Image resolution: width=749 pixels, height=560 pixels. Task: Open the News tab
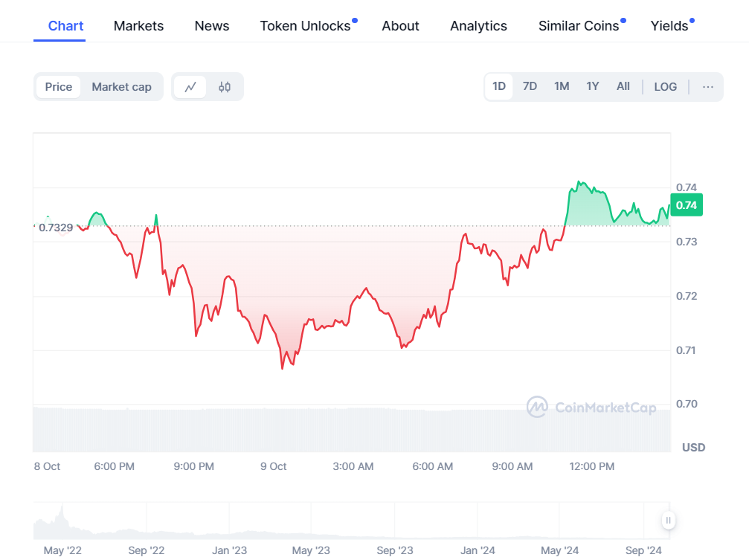pyautogui.click(x=212, y=26)
